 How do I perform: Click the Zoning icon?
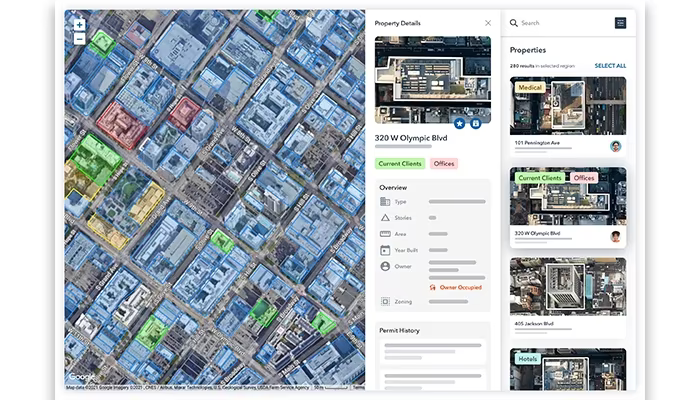click(385, 302)
